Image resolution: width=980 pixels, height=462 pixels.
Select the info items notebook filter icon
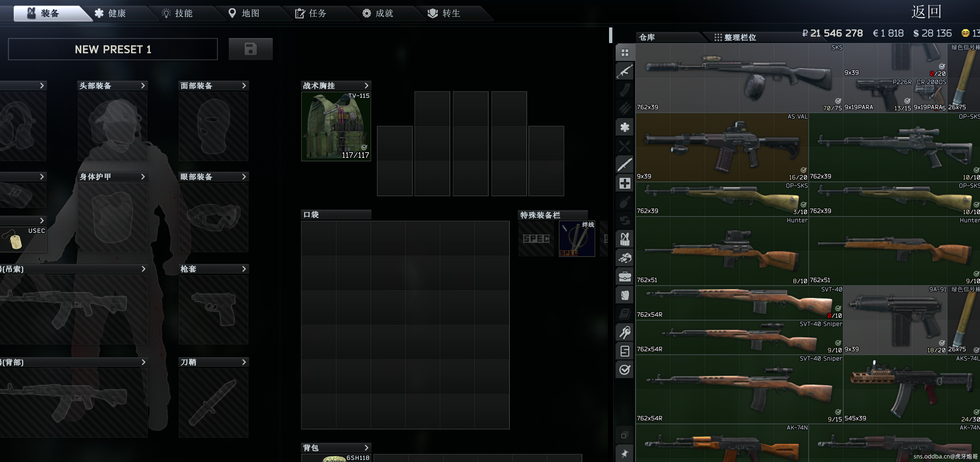tap(624, 313)
